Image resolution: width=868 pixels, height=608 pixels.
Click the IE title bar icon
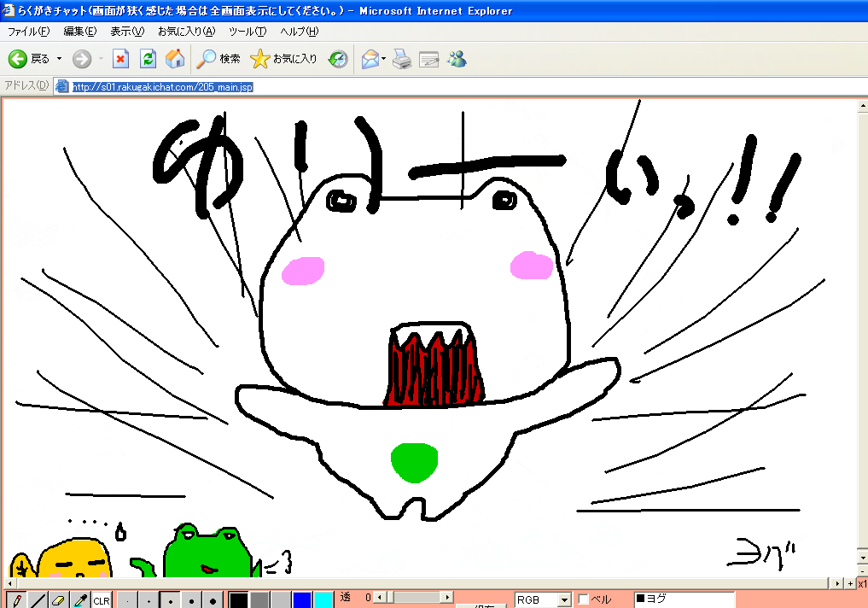8,10
